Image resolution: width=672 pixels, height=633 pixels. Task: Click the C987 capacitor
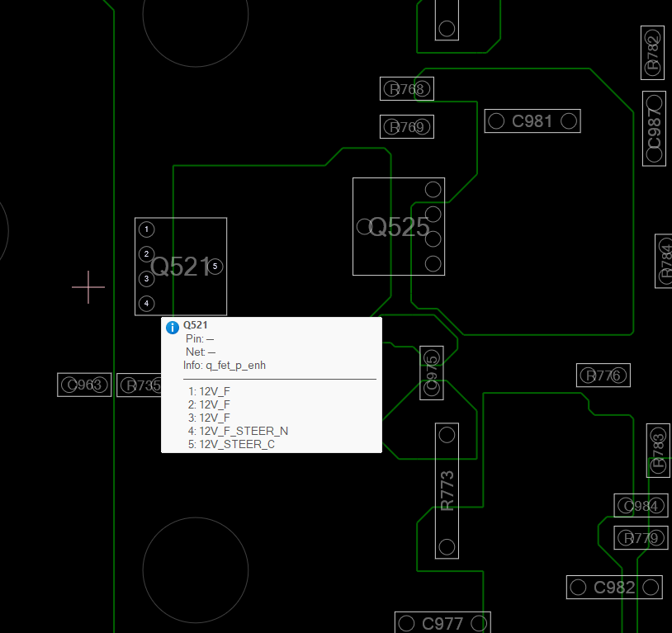(x=654, y=128)
